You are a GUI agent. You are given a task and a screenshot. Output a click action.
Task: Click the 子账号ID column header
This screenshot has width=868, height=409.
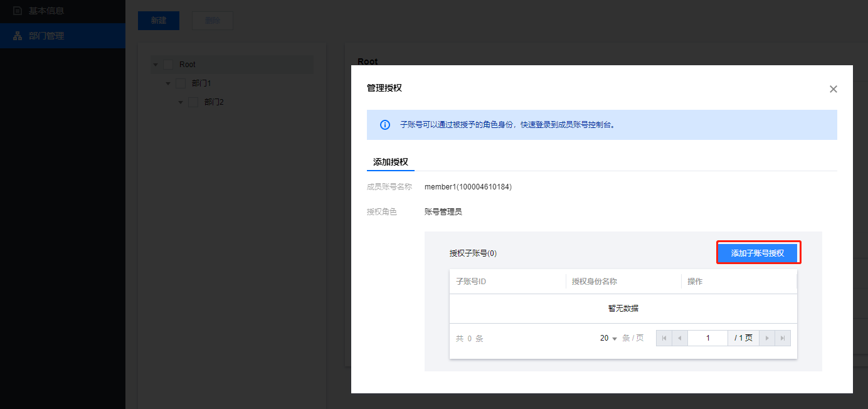[x=471, y=282]
